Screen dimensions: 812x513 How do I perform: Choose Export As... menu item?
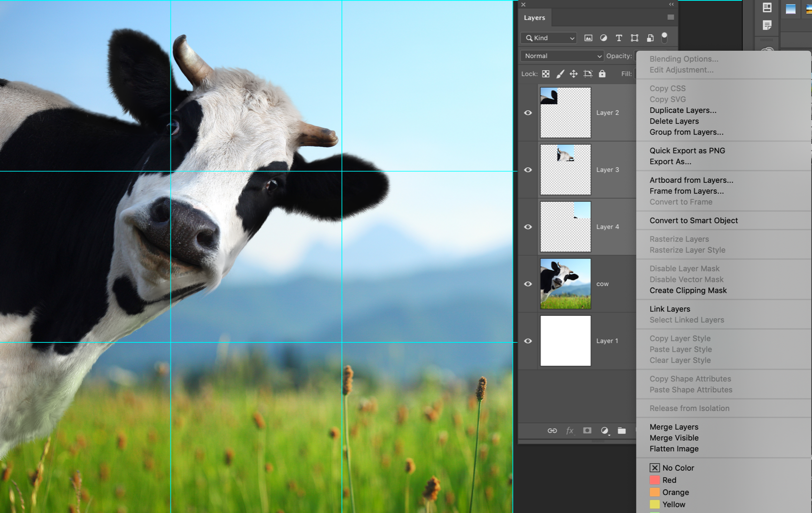tap(670, 161)
